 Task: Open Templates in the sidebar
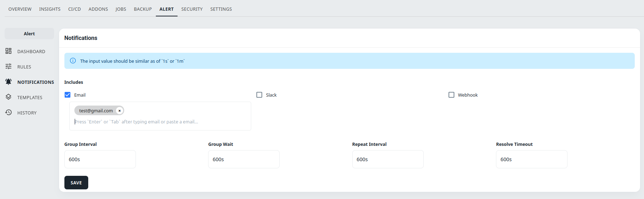tap(30, 97)
